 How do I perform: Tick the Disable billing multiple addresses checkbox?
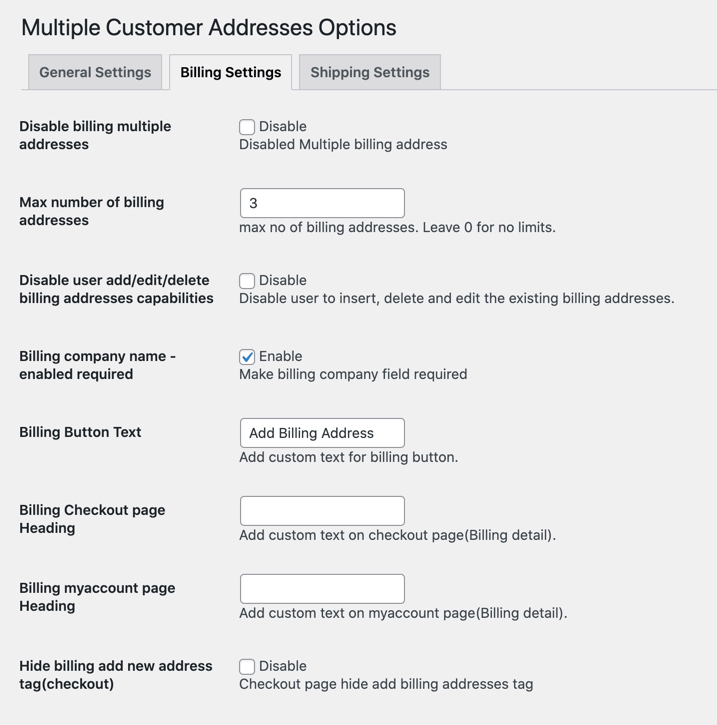pos(247,127)
